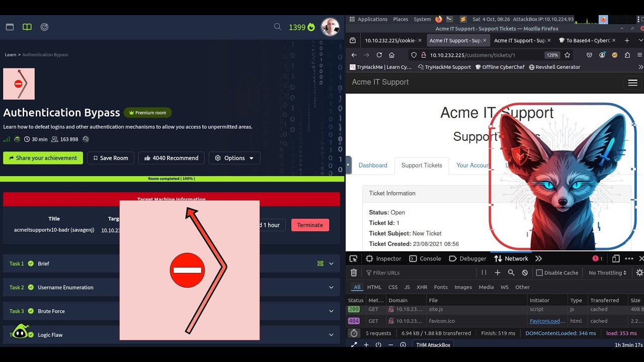Start performance analysis stopwatch icon

[354, 333]
